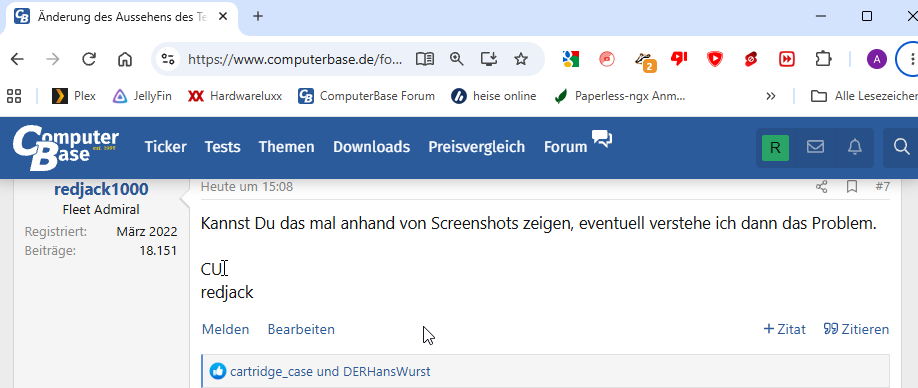Go back with the browser back arrow
This screenshot has width=918, height=388.
click(x=18, y=59)
